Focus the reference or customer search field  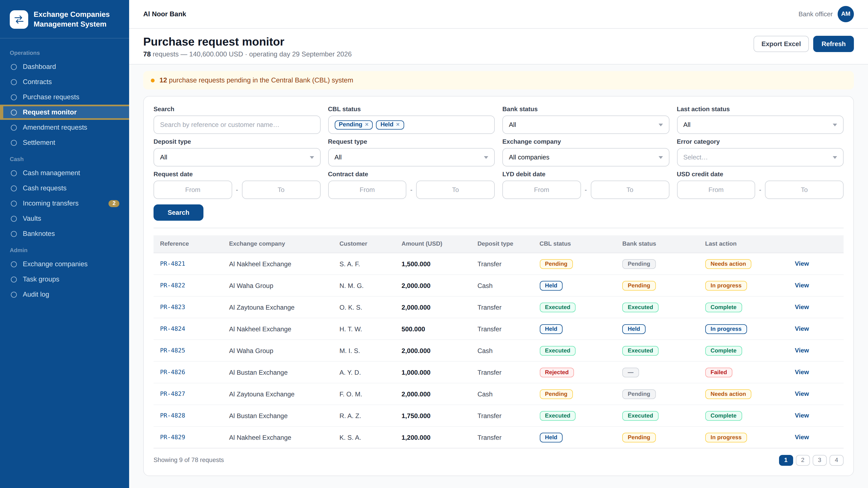(x=237, y=125)
